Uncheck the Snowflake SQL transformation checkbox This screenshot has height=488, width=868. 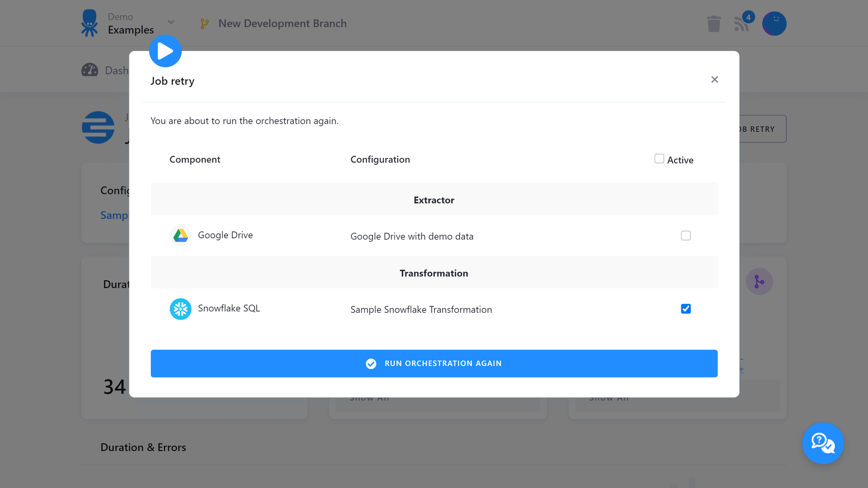pyautogui.click(x=686, y=309)
